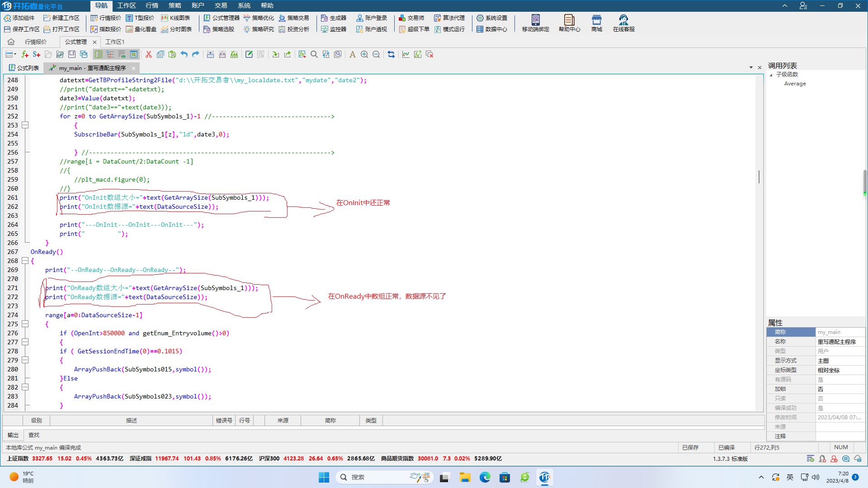Viewport: 868px width, 488px height.
Task: Toggle the tree structure view
Action: pos(110,54)
